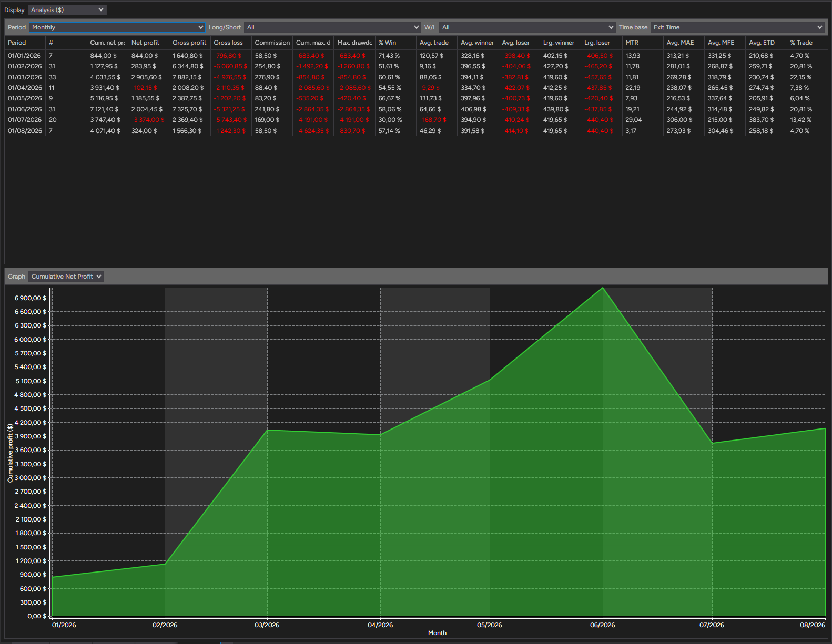The image size is (832, 644).
Task: Sort by the Gross loss column header
Action: coord(231,43)
